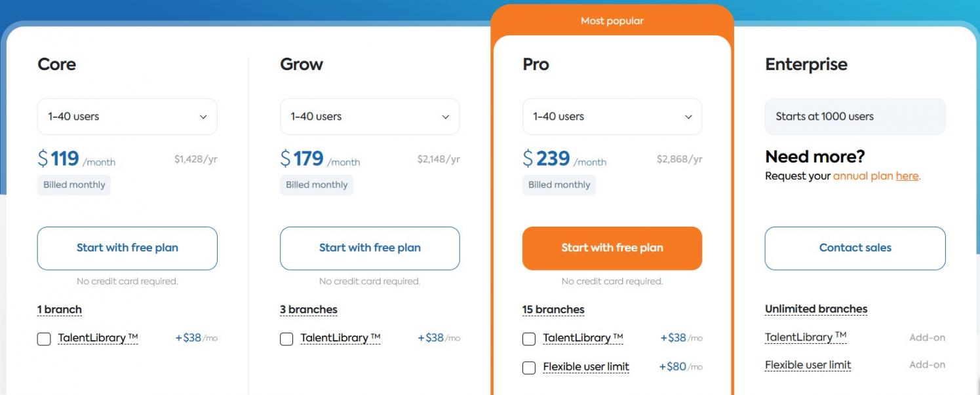Start with free plan for Core

pyautogui.click(x=127, y=248)
